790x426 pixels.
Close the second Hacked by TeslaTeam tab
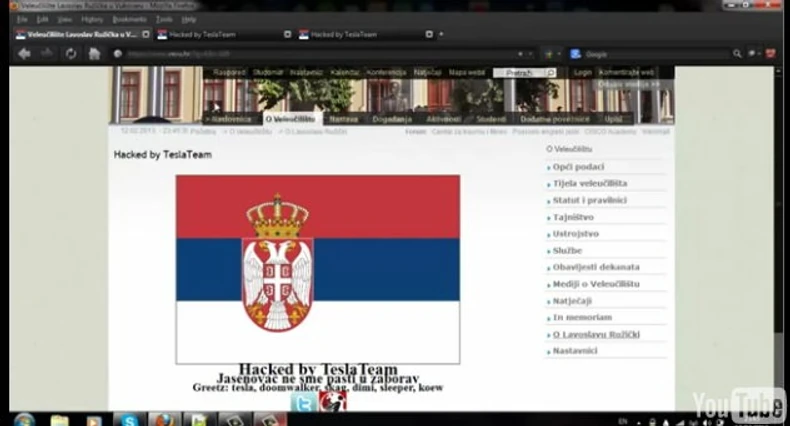point(429,34)
